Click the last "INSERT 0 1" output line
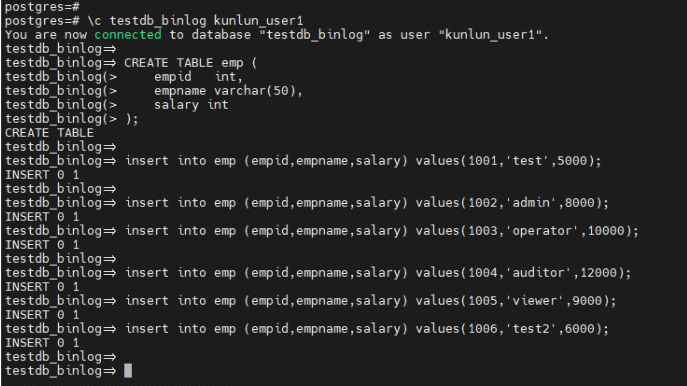This screenshot has width=687, height=386. coord(42,343)
